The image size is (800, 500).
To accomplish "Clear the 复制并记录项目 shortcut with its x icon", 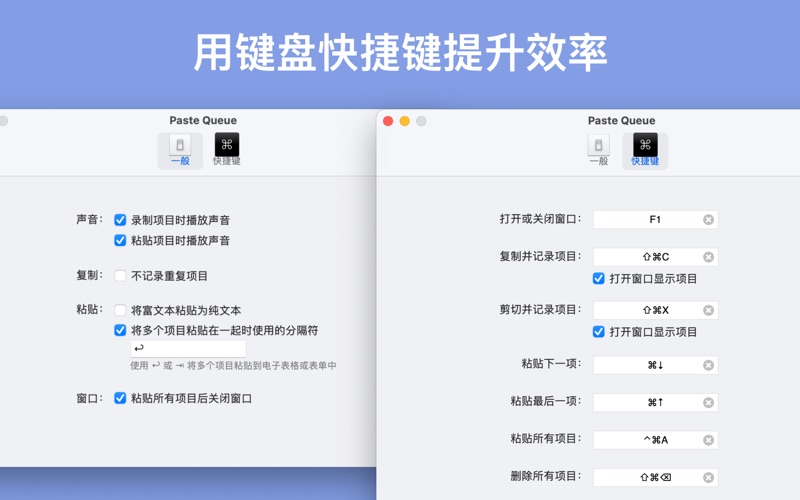I will [x=708, y=257].
